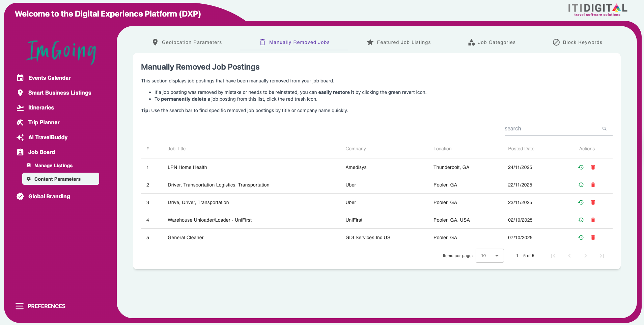Click the 'General Cleaner' job title
Image resolution: width=644 pixels, height=325 pixels.
(x=186, y=237)
